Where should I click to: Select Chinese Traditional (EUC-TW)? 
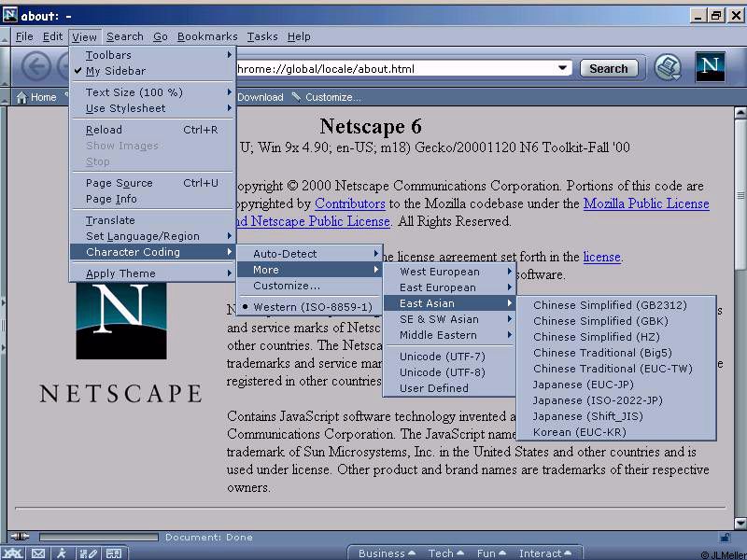[x=616, y=369]
